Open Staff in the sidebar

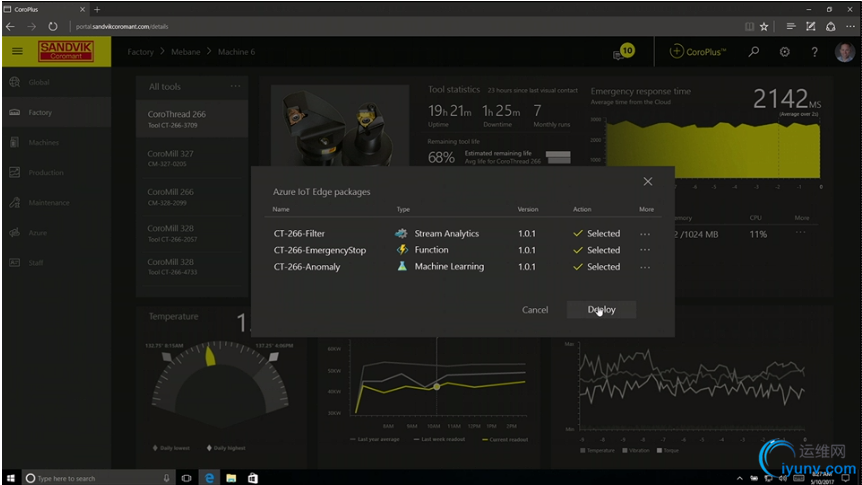(x=57, y=263)
